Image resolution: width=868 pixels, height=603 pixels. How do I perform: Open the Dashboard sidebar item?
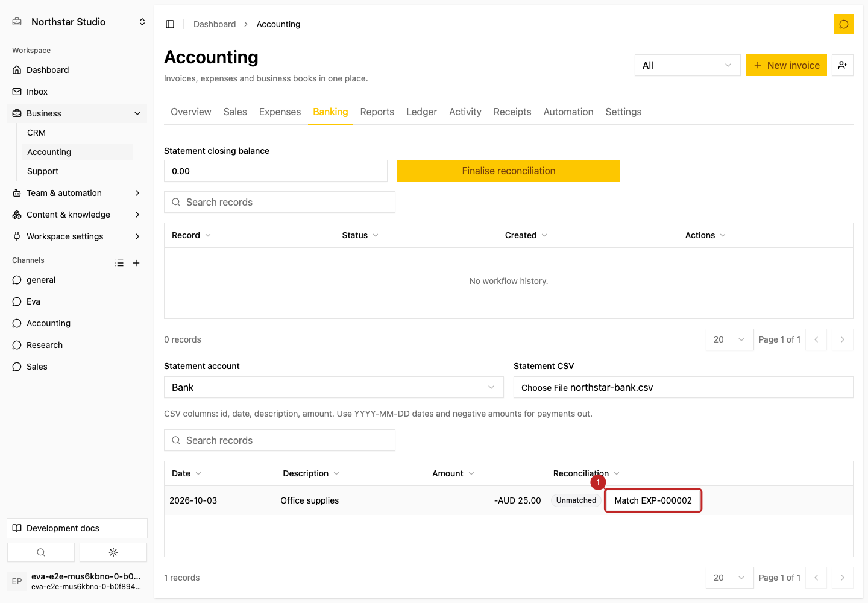click(x=77, y=70)
